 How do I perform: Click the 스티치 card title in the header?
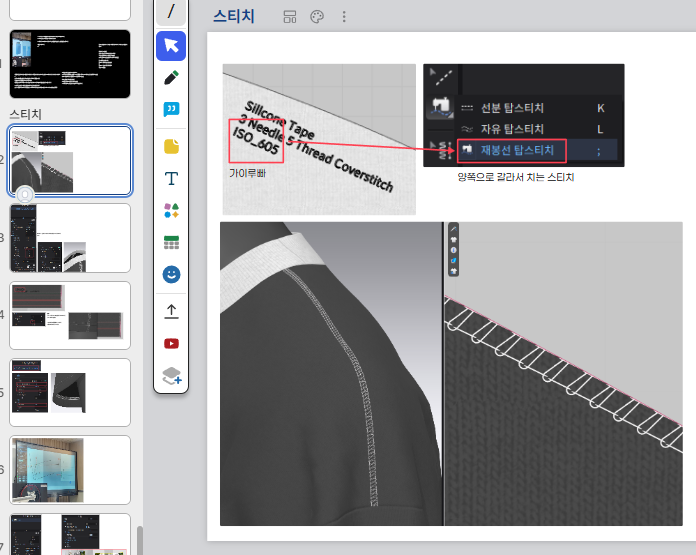[234, 17]
